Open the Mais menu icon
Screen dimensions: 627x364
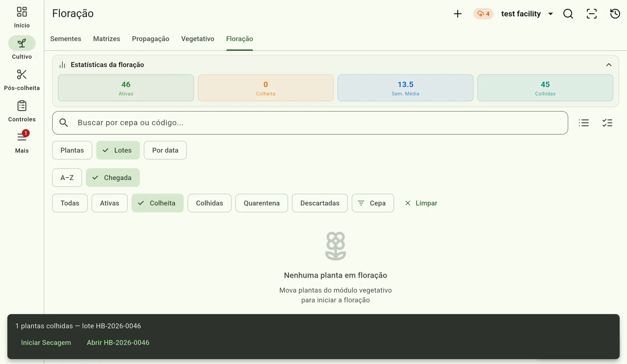click(22, 137)
